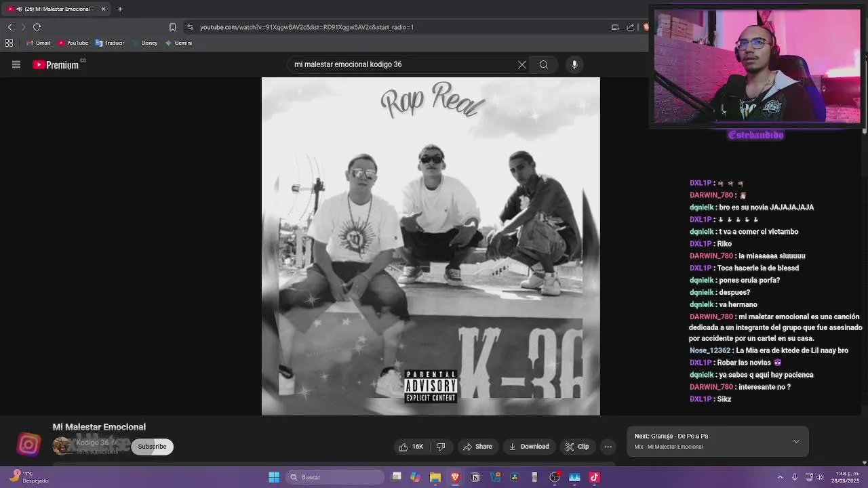The width and height of the screenshot is (868, 488).
Task: Open Task View on the taskbar
Action: (x=397, y=477)
